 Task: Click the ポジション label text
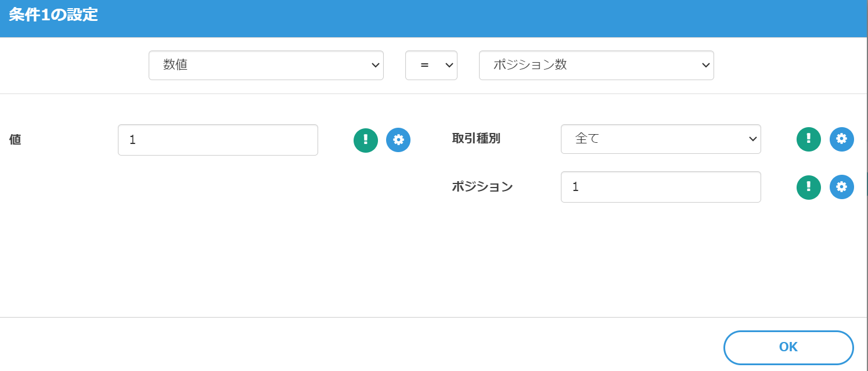[482, 186]
